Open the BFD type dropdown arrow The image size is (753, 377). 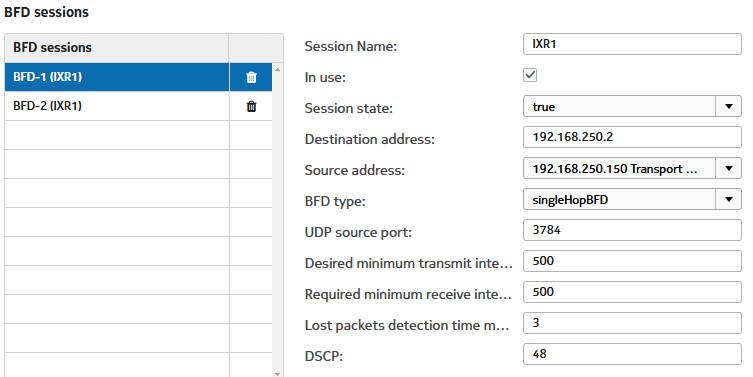729,199
